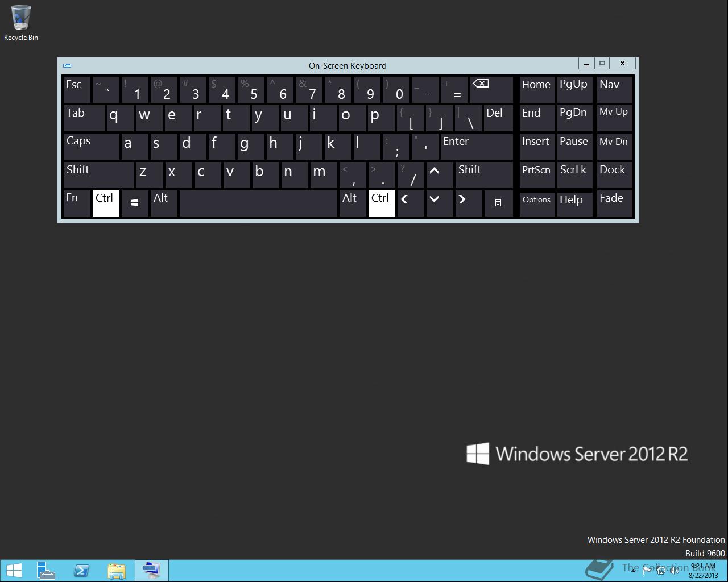Click the Del key
The width and height of the screenshot is (728, 582).
click(x=498, y=118)
